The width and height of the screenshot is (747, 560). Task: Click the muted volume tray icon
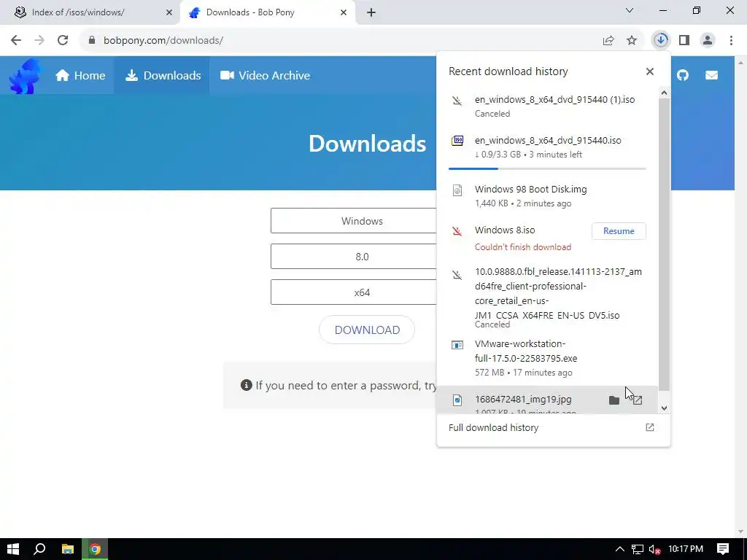(x=654, y=549)
